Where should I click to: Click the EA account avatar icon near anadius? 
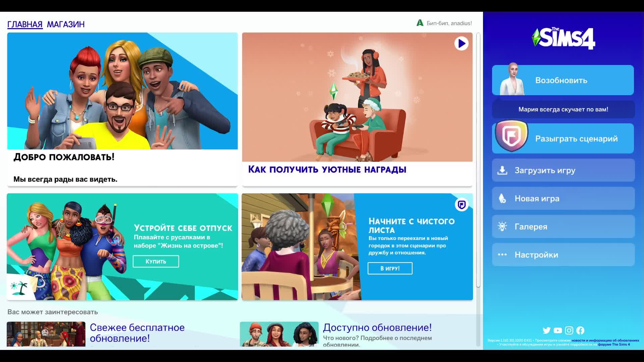[x=420, y=23]
